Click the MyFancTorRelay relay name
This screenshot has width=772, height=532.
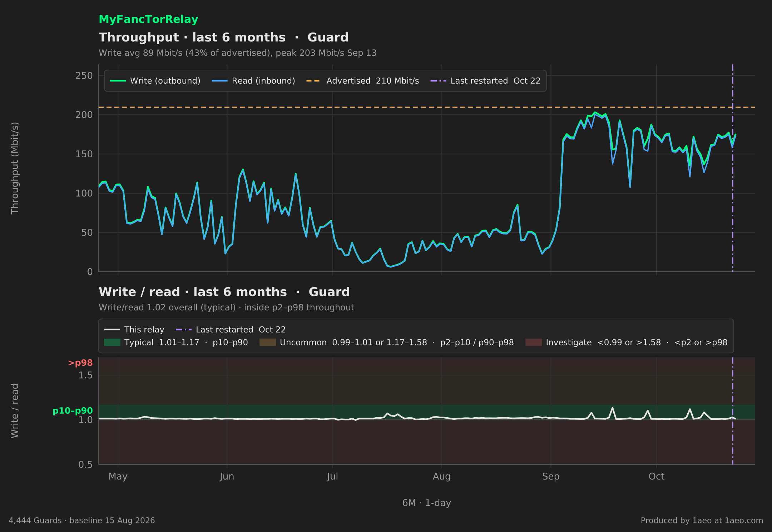pyautogui.click(x=148, y=19)
